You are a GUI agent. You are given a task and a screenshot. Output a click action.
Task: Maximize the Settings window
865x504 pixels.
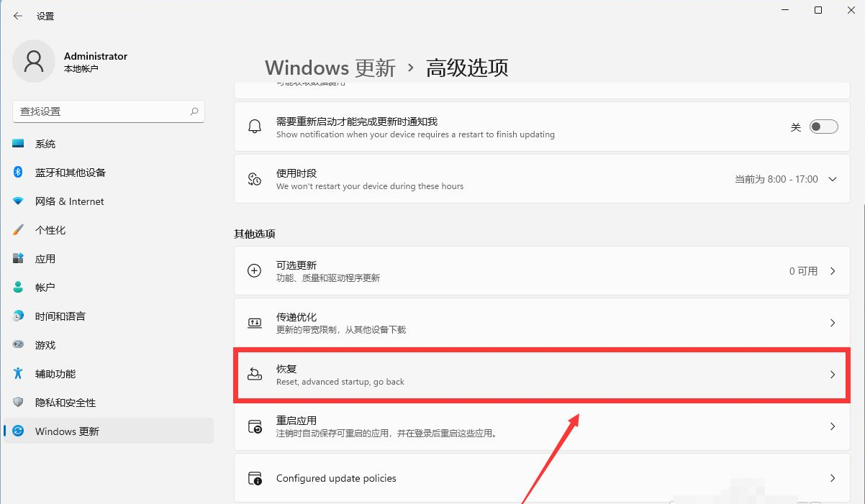[x=818, y=10]
